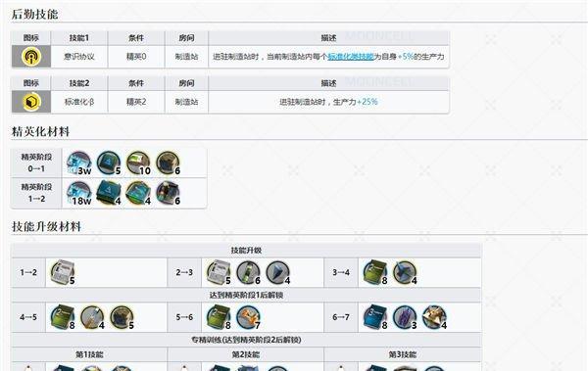Select the green skill book with count 8 in 3→4
This screenshot has width=588, height=371.
tap(375, 272)
